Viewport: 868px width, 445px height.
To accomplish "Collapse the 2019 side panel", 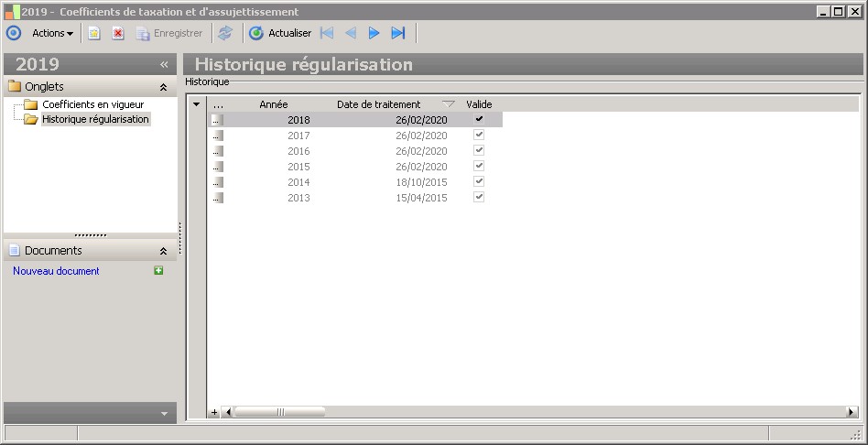I will coord(164,64).
